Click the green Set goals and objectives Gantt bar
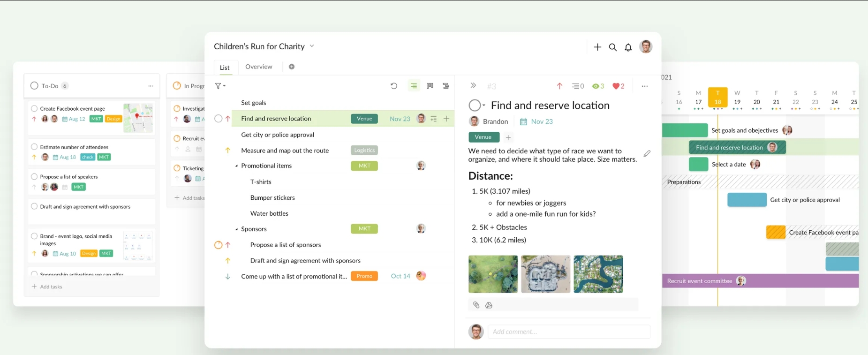This screenshot has width=868, height=355. [685, 130]
